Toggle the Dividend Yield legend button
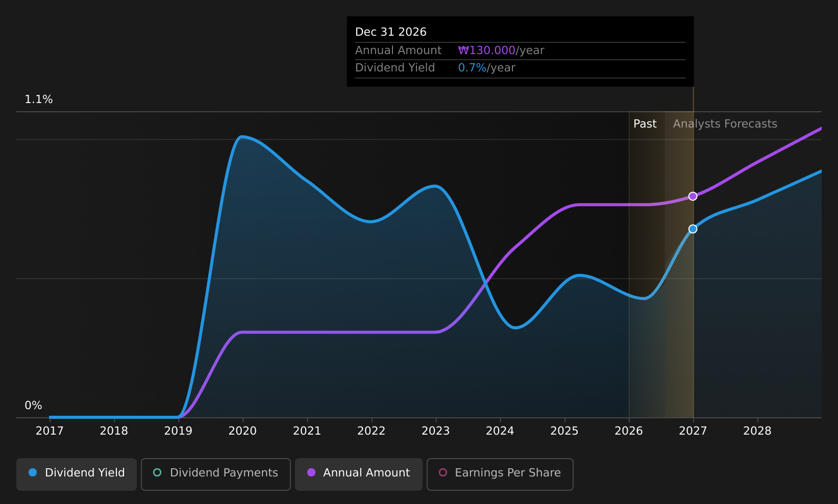 77,474
